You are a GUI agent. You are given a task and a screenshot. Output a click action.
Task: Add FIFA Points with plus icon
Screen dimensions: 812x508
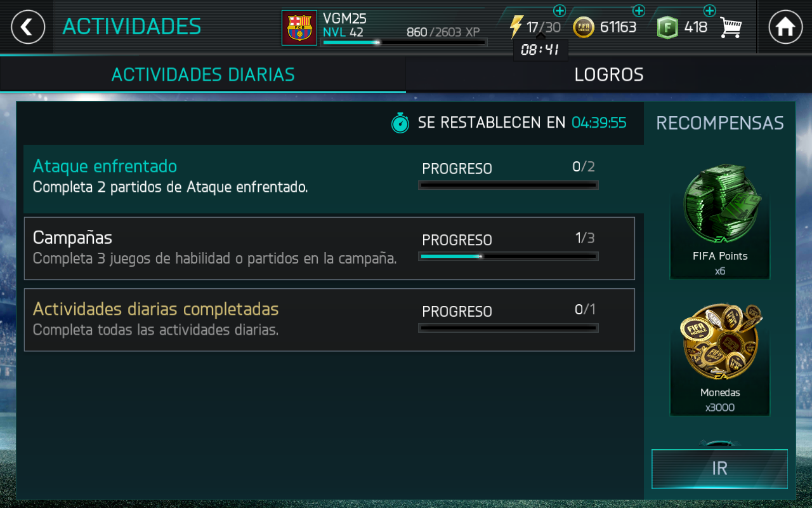pos(710,11)
